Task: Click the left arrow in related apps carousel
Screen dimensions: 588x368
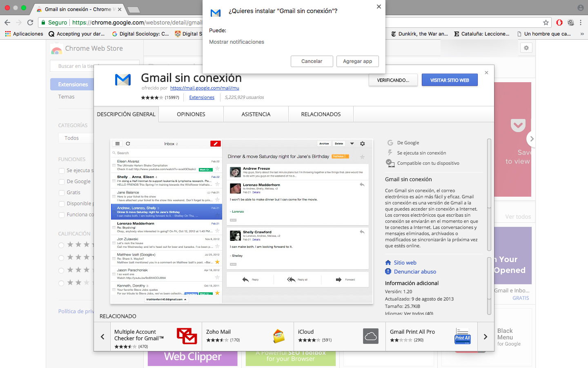Action: (102, 336)
